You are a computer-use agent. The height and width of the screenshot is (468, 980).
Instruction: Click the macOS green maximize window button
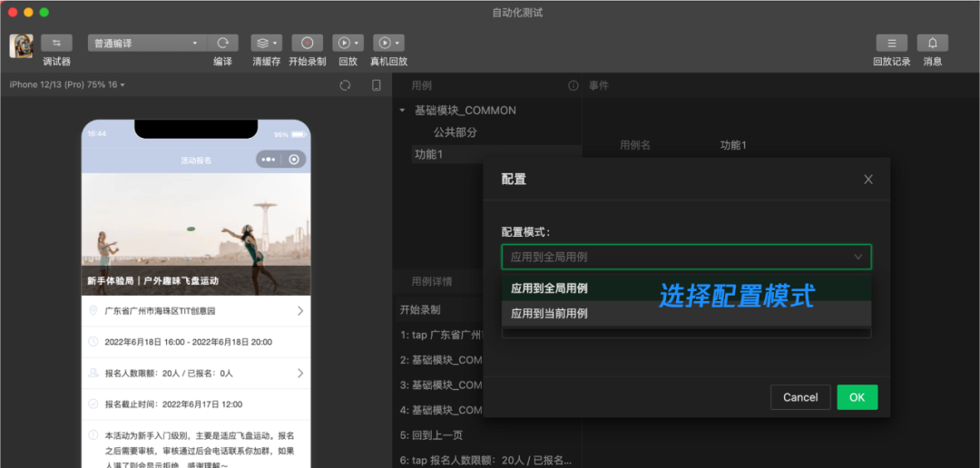pyautogui.click(x=44, y=13)
